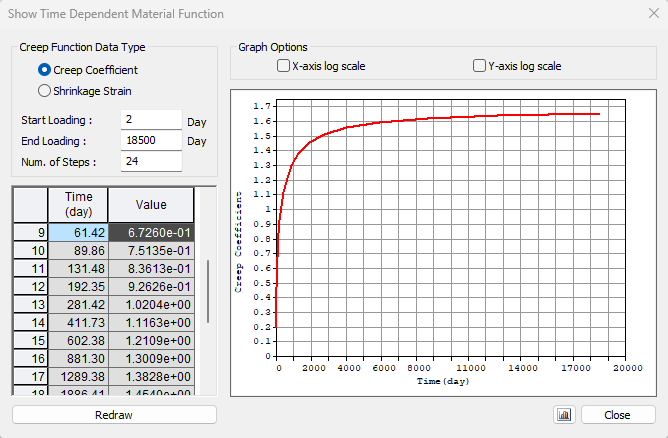Select value cell 1.2109e+00

point(152,340)
